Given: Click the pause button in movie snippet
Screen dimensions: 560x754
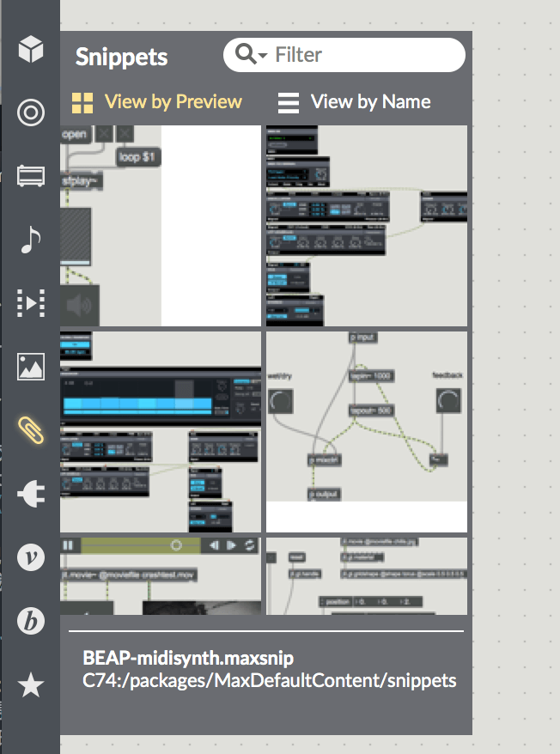Looking at the screenshot, I should (x=69, y=545).
